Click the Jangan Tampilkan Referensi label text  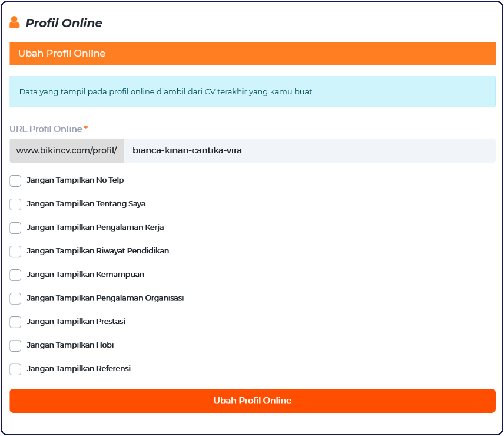[79, 369]
